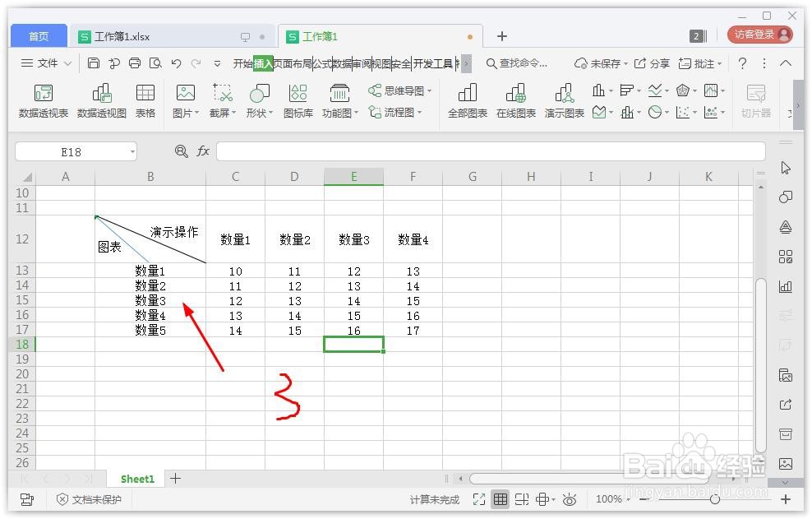This screenshot has height=519, width=812.
Task: Click the 访客登录 login button
Action: [761, 36]
